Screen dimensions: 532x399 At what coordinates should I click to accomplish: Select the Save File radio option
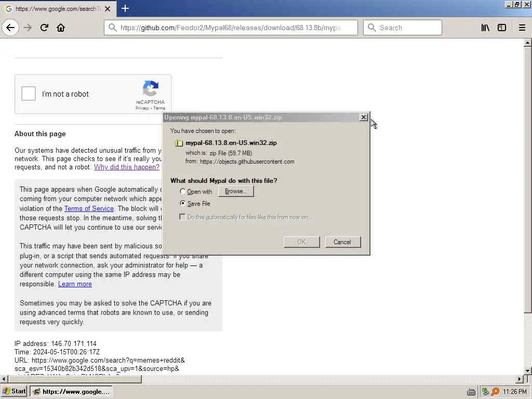[182, 203]
